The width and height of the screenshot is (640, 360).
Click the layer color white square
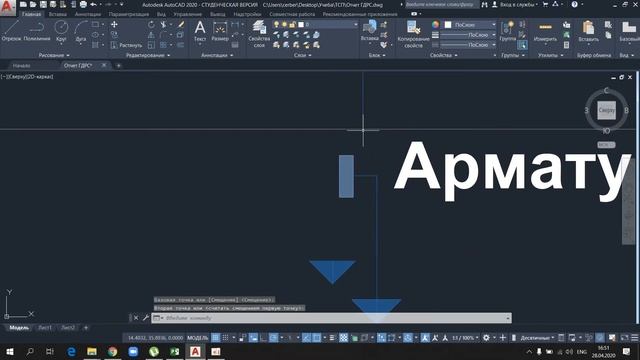point(301,24)
